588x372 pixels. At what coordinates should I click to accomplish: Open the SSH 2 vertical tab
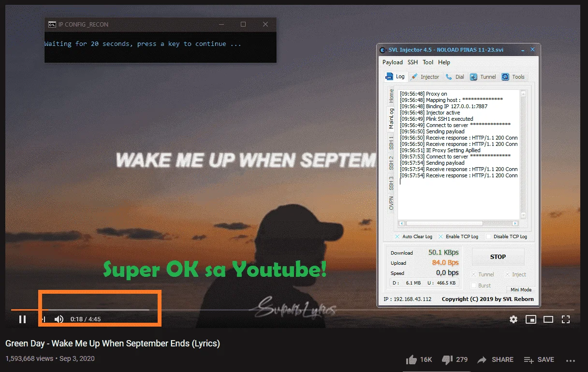click(x=391, y=163)
